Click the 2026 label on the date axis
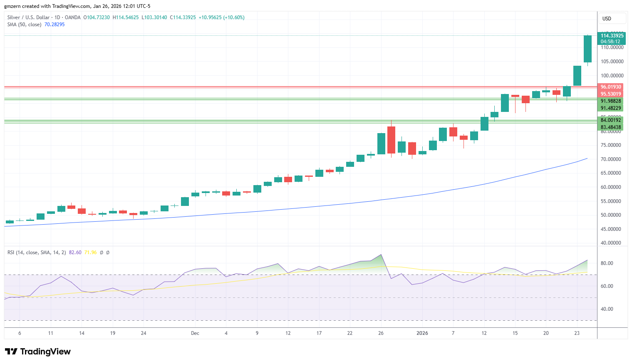Screen dimensions: 632x364 pyautogui.click(x=422, y=333)
